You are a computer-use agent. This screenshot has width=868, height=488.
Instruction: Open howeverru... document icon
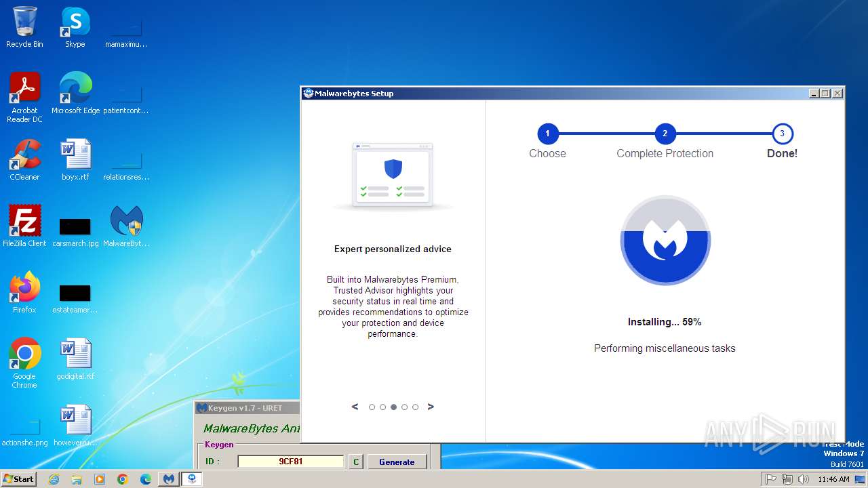pos(75,426)
